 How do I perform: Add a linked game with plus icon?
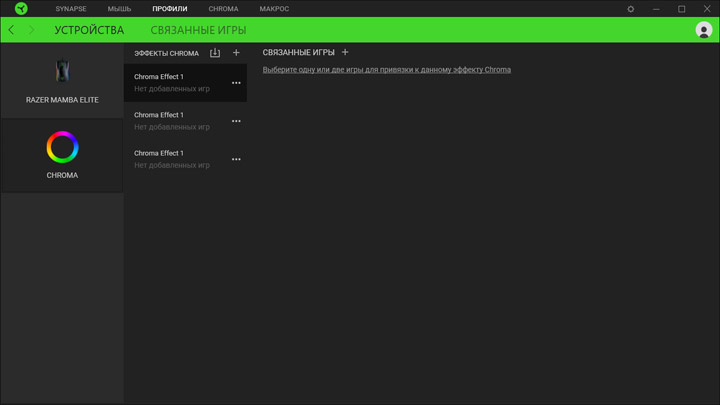pos(345,52)
